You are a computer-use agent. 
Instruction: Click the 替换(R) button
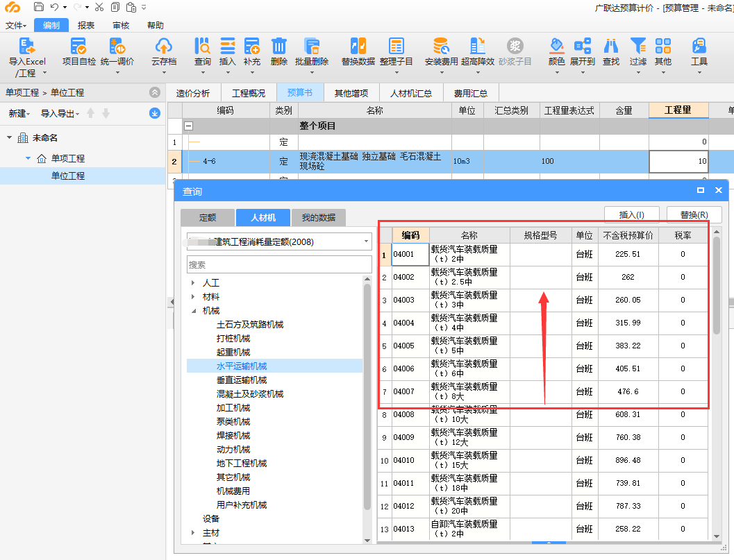694,214
